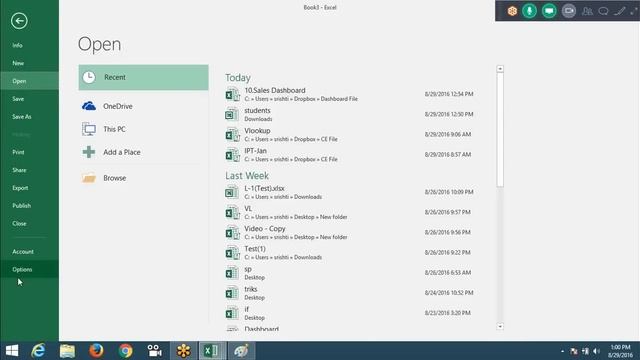640x360 pixels.
Task: Open File Explorer from taskbar
Action: 67,351
